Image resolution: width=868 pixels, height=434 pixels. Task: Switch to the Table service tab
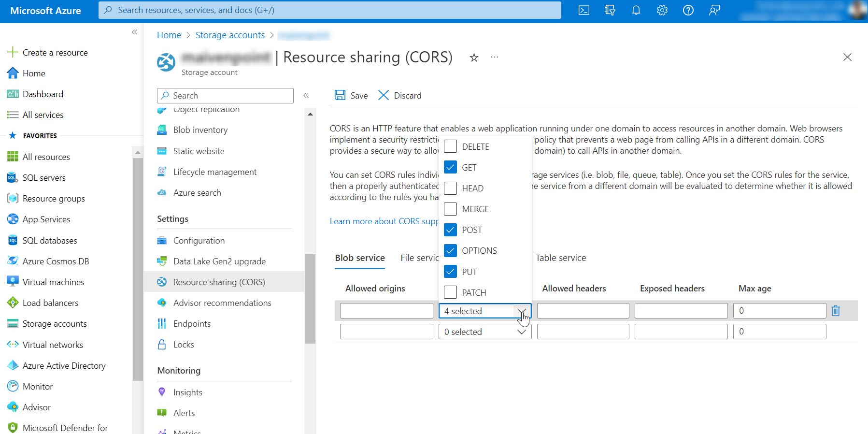[561, 258]
